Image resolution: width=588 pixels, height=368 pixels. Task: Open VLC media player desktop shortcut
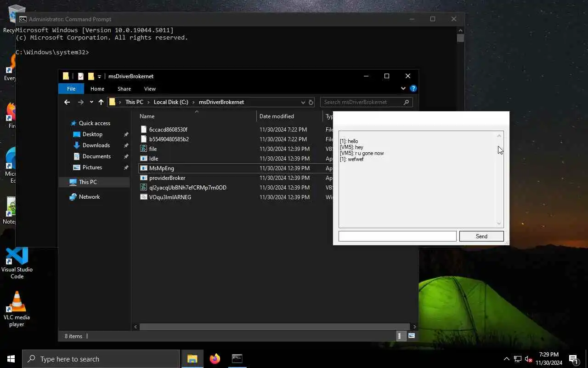(17, 309)
